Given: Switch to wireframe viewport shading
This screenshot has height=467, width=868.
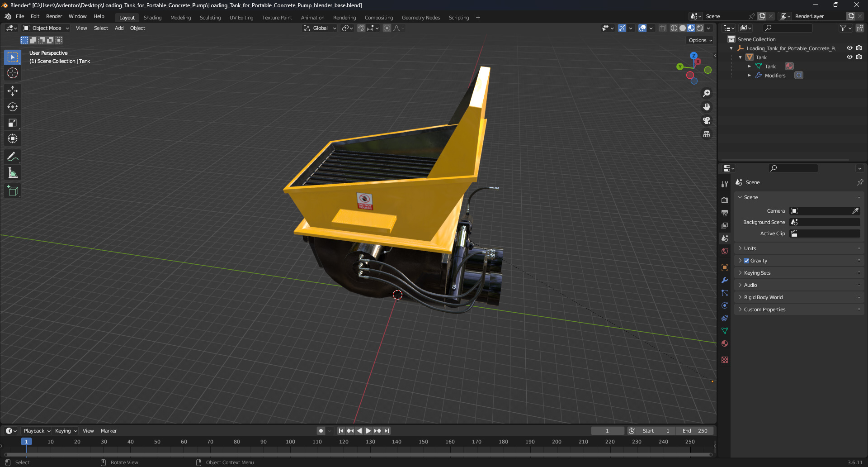Looking at the screenshot, I should click(x=674, y=28).
